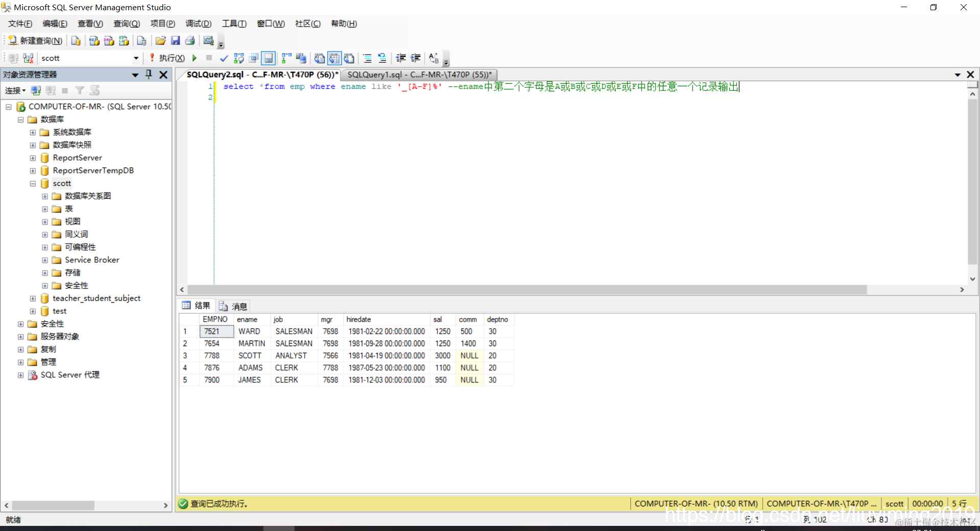Switch output to Results to Text
Viewport: 980px width, 531px height.
320,58
